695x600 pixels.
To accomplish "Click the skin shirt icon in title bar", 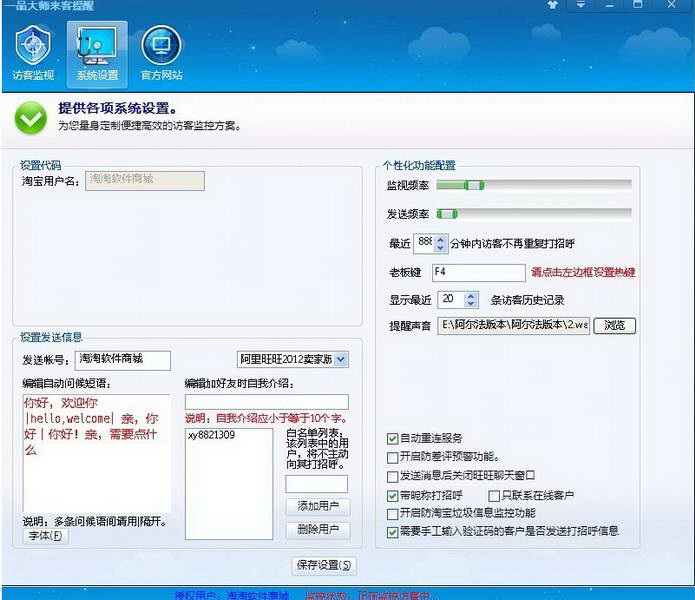I will pos(552,5).
